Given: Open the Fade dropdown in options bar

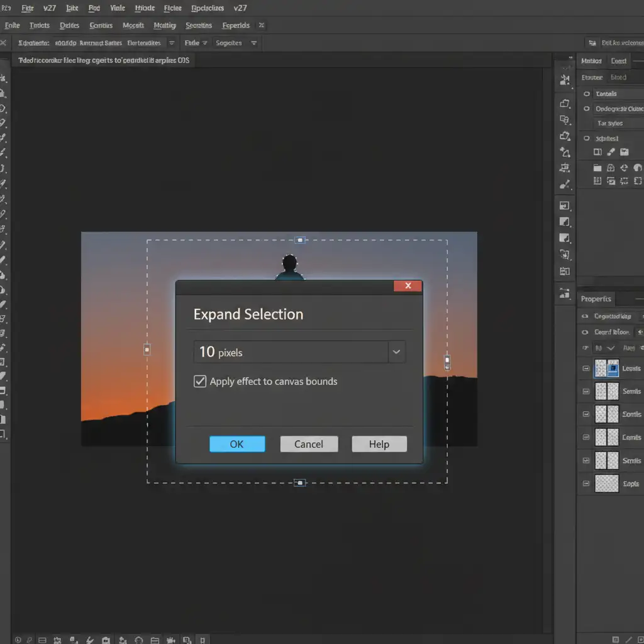Looking at the screenshot, I should coord(196,43).
